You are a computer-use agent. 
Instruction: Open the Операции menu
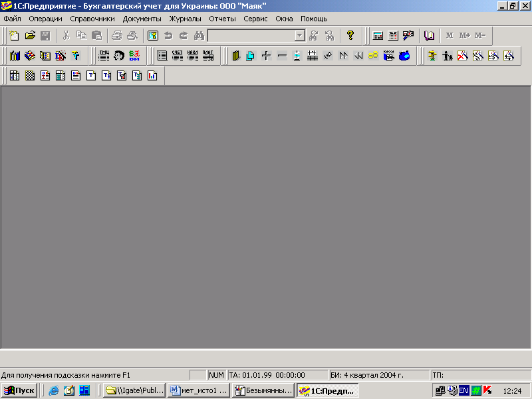tap(45, 19)
